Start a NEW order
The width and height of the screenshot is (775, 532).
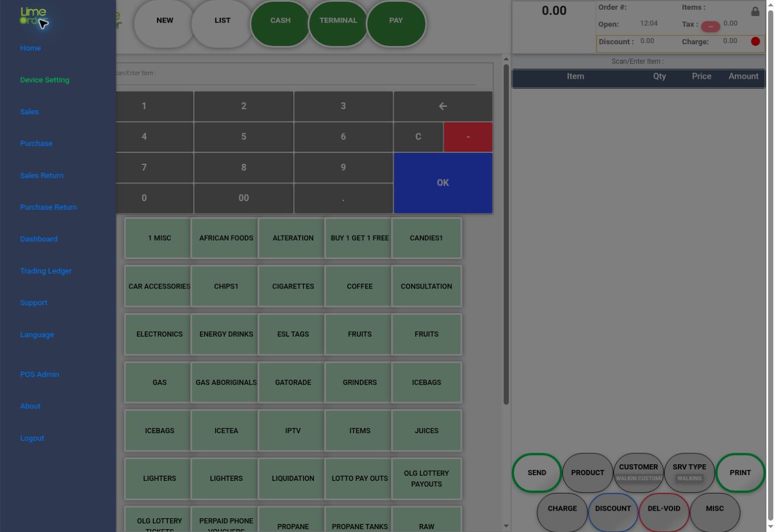tap(165, 24)
